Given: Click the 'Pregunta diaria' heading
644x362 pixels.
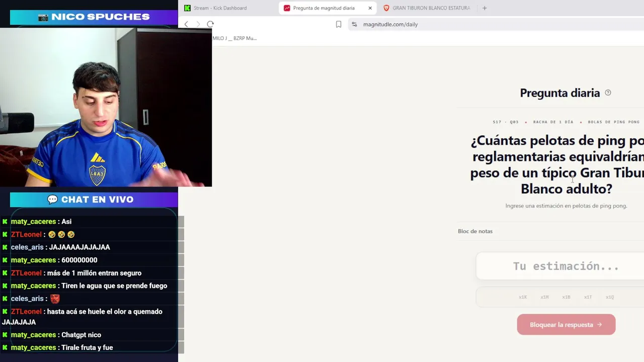Looking at the screenshot, I should tap(559, 93).
